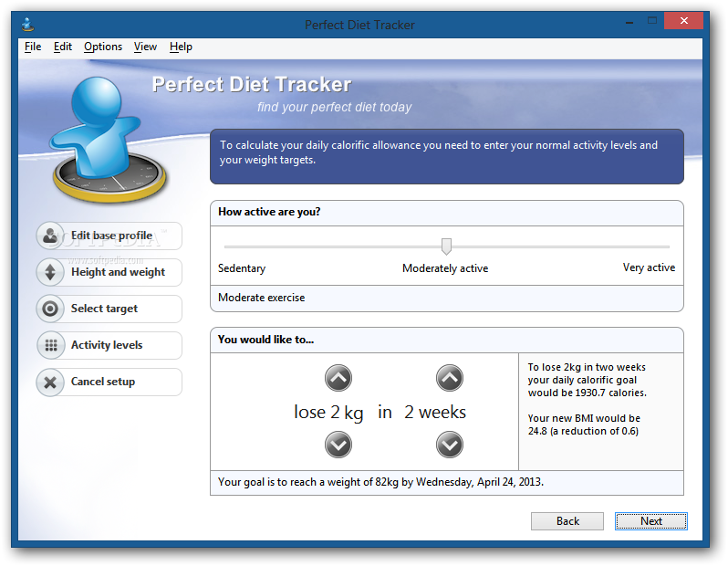
Task: Click the new BMI 24.8 text
Action: (x=584, y=424)
